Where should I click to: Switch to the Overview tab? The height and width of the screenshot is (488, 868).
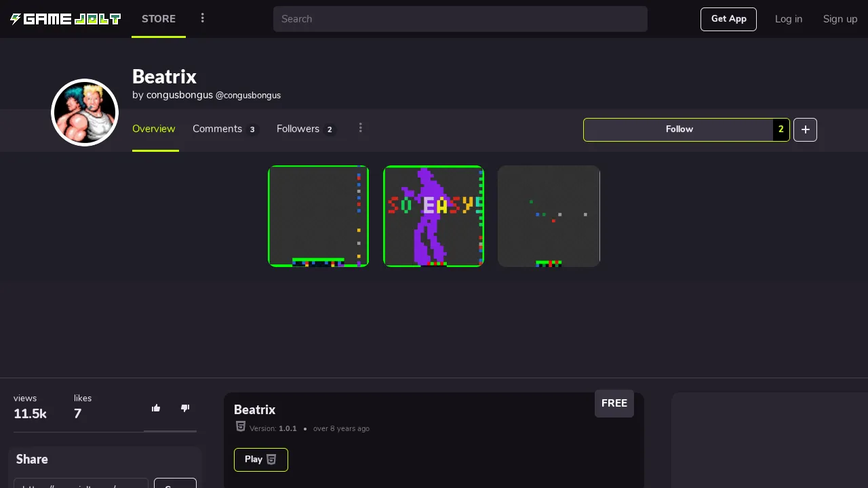154,129
